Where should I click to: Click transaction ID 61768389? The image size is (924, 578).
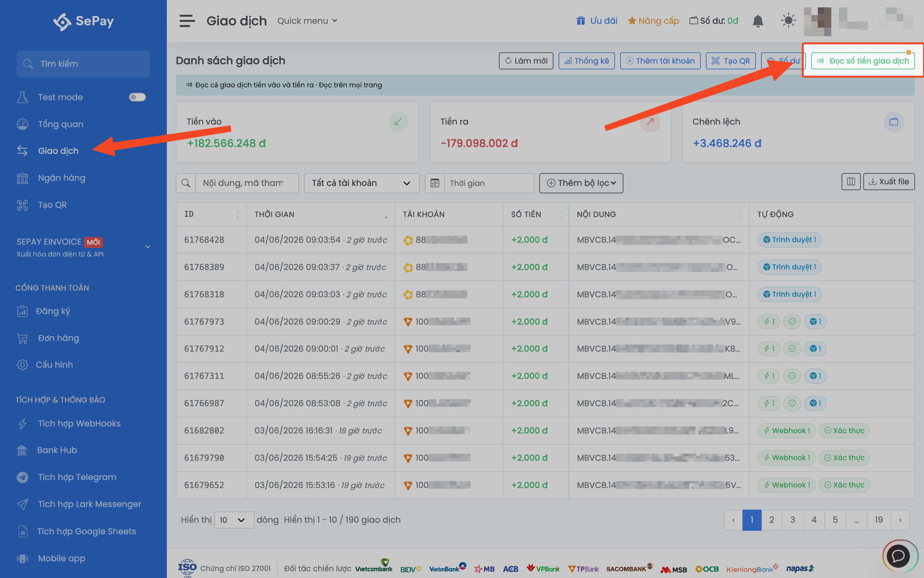(x=204, y=267)
